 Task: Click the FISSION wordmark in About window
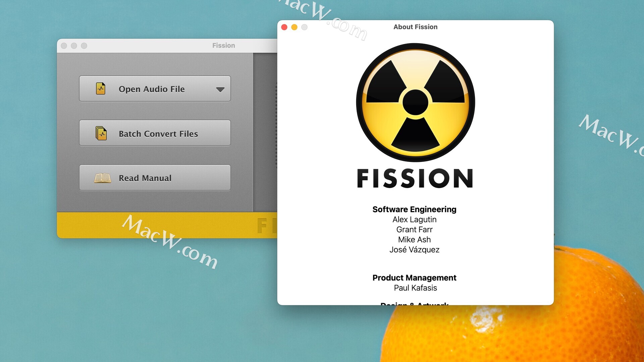tap(415, 178)
